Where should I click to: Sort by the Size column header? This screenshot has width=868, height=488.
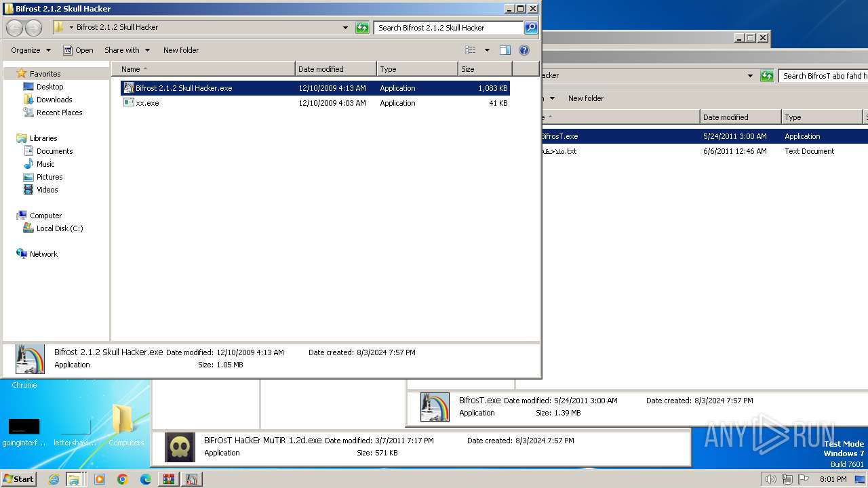click(485, 69)
